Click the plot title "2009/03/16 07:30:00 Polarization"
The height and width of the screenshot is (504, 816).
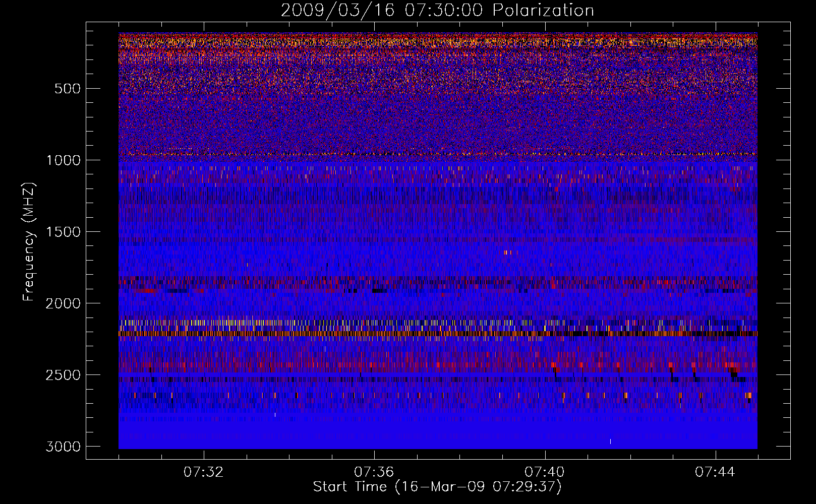437,10
